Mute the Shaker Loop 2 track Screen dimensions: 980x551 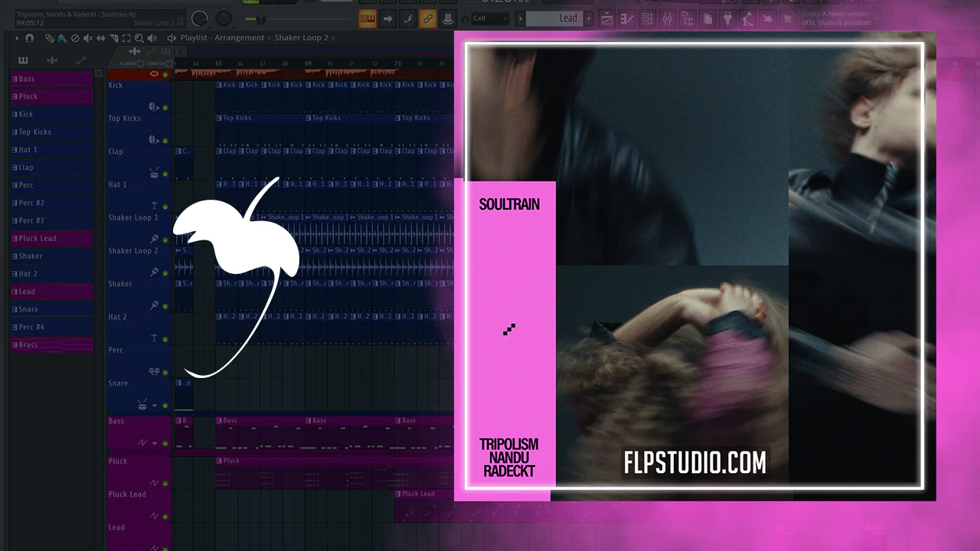point(165,273)
